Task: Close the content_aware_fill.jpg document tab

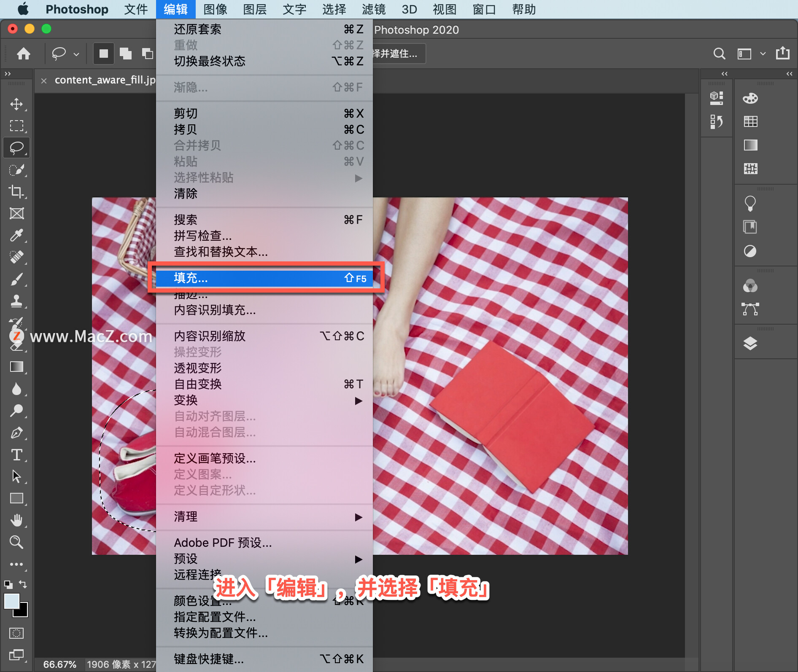Action: click(x=44, y=80)
